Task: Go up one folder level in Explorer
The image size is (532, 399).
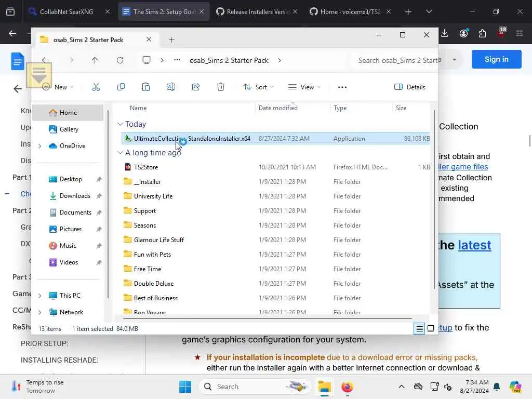Action: tap(95, 60)
